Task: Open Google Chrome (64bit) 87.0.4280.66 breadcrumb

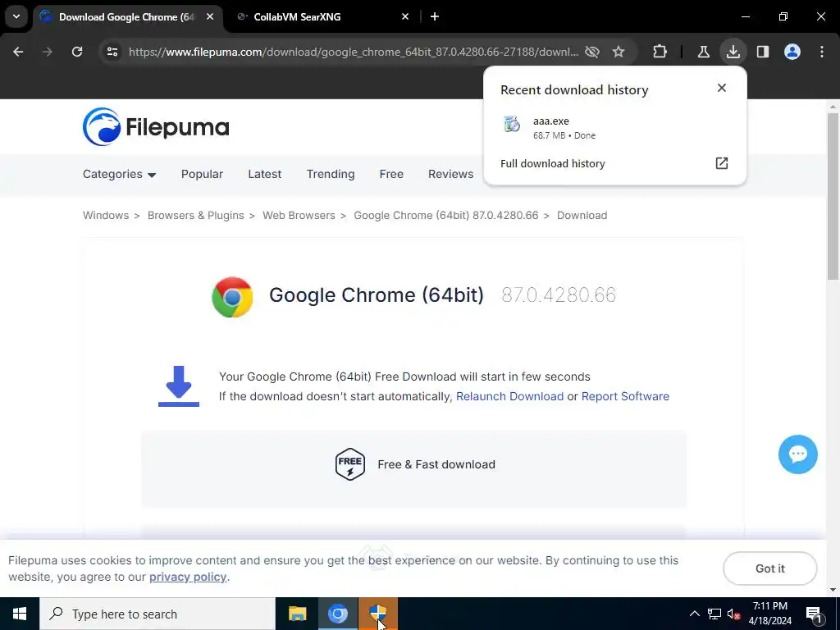Action: (x=445, y=216)
